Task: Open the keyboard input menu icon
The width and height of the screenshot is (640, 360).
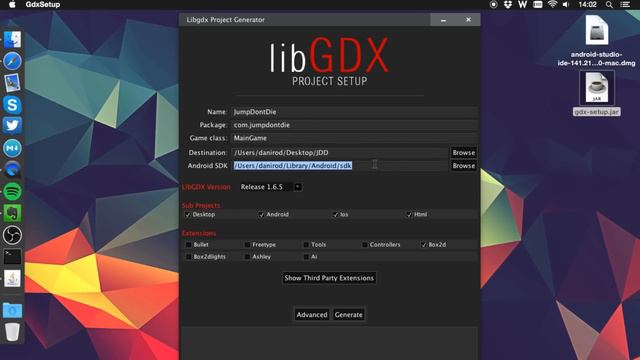Action: click(x=538, y=4)
